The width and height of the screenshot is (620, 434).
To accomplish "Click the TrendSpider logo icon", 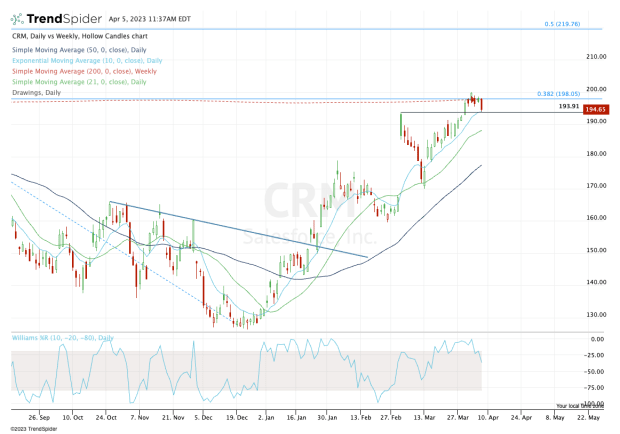I will click(x=18, y=18).
